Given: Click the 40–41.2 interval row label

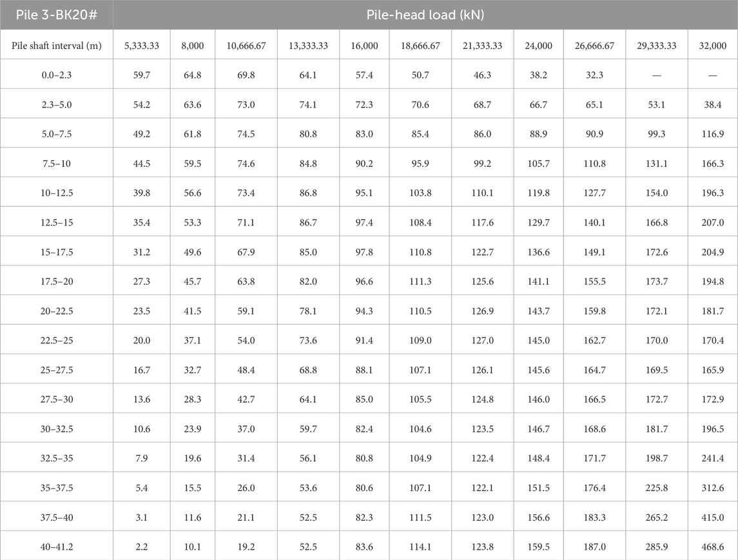Looking at the screenshot, I should pos(57,547).
